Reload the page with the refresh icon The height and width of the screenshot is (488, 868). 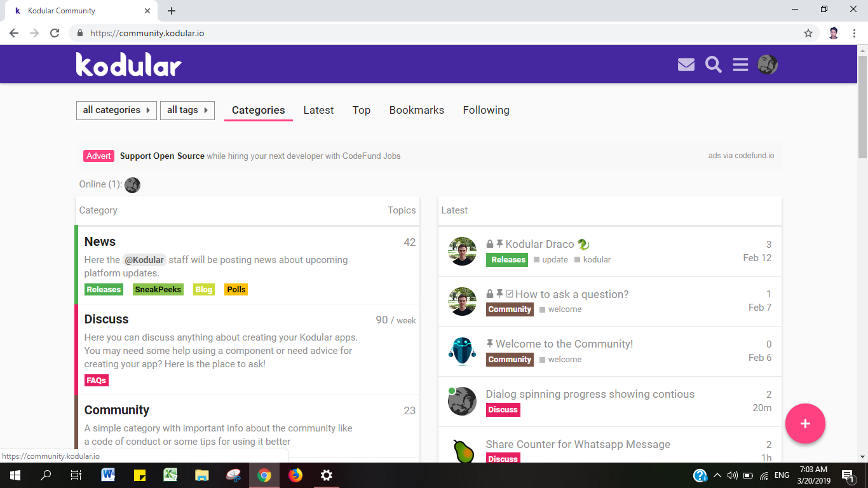[x=55, y=33]
